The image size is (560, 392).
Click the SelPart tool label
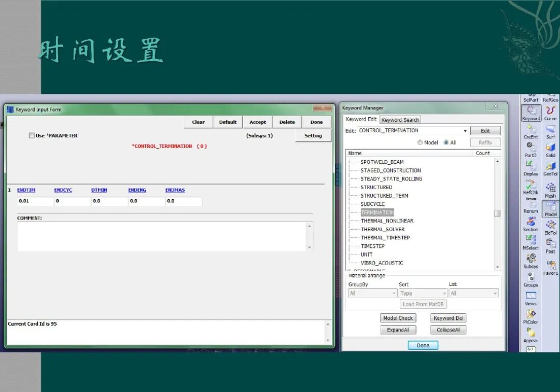531,100
